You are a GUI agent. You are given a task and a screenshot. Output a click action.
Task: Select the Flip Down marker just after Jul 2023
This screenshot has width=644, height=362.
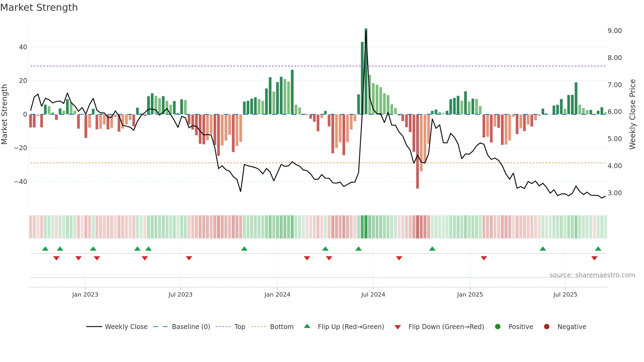click(189, 258)
